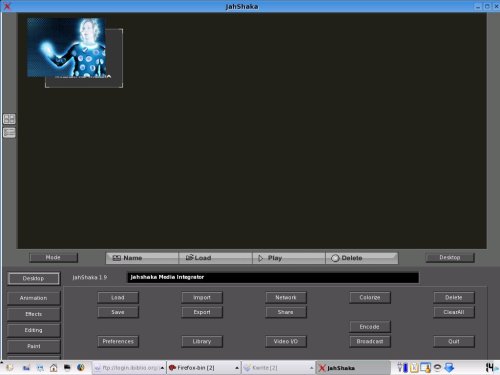This screenshot has height=375, width=500.
Task: Switch to thumbnail grid view icon
Action: pyautogui.click(x=9, y=119)
